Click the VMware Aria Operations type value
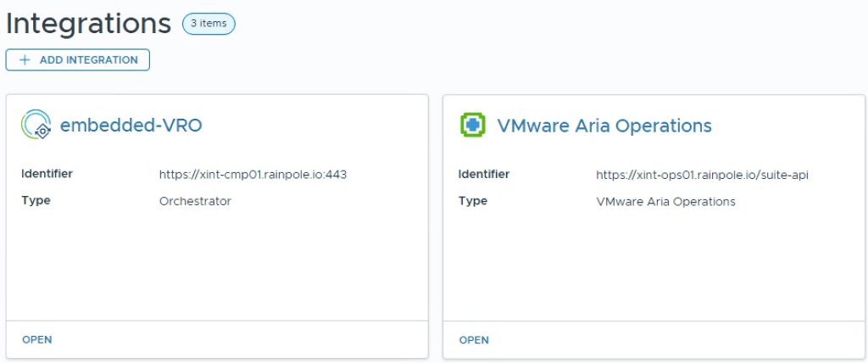This screenshot has height=363, width=868. pos(665,202)
